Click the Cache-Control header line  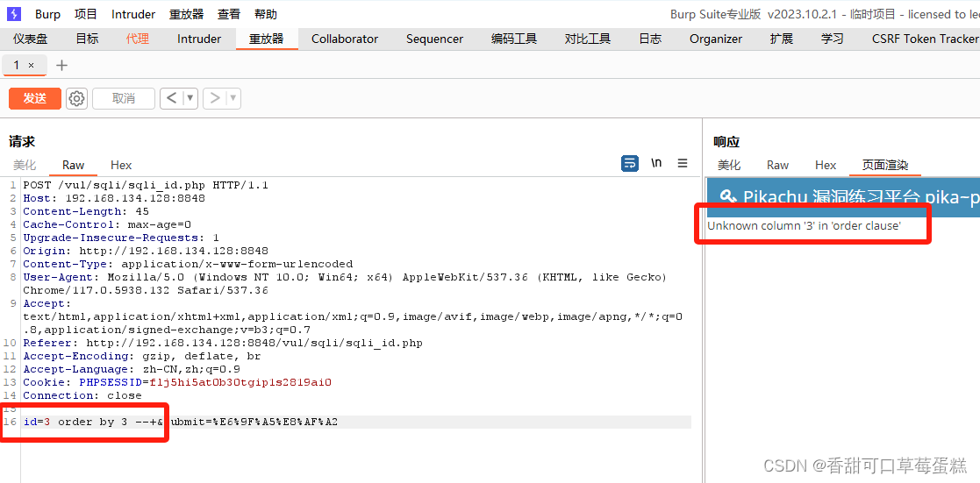[107, 224]
